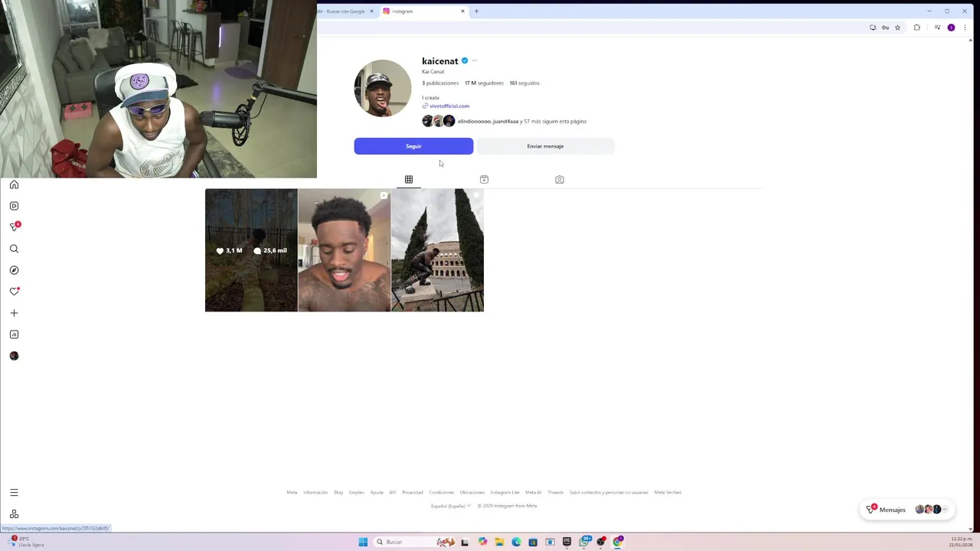The width and height of the screenshot is (980, 551).
Task: Click the blue Seguir button
Action: pyautogui.click(x=413, y=146)
